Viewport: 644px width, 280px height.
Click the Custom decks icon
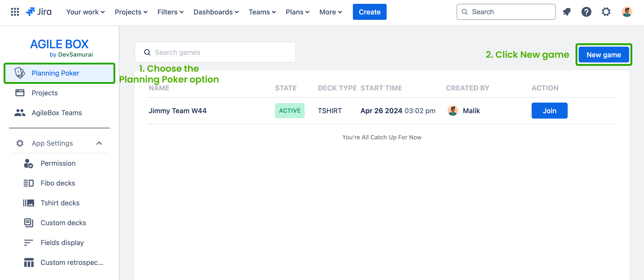[29, 223]
